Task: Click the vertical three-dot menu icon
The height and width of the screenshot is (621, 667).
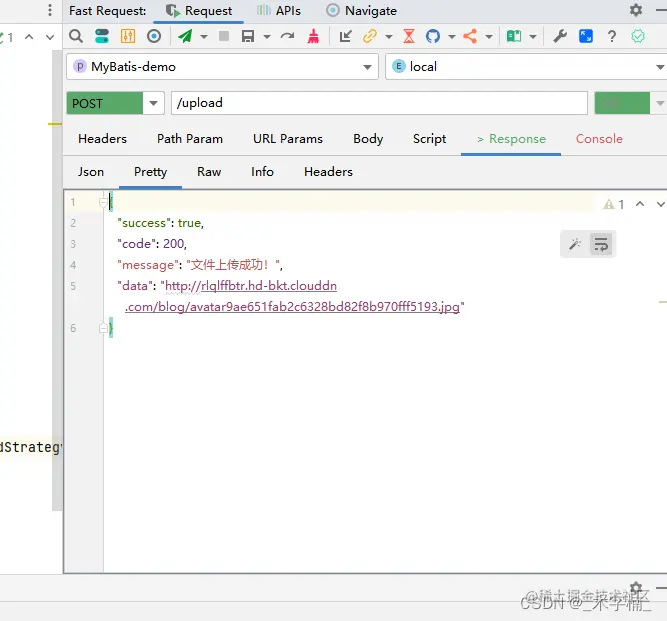Action: coord(50,10)
